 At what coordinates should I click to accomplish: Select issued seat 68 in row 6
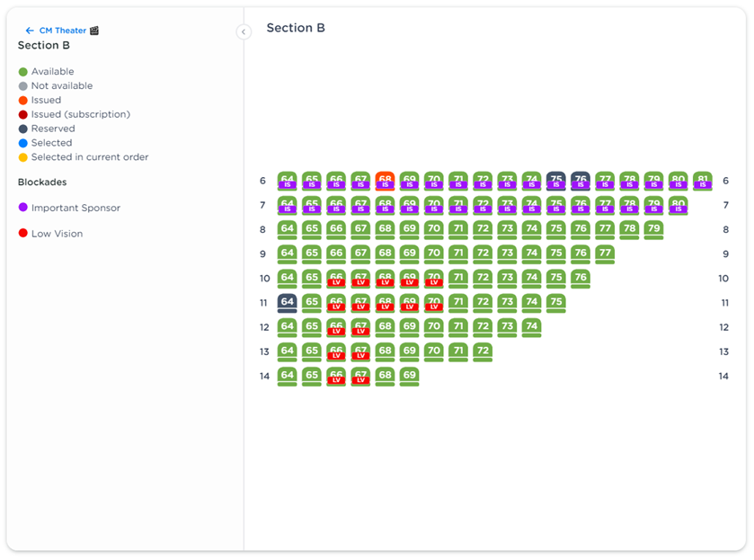point(385,181)
